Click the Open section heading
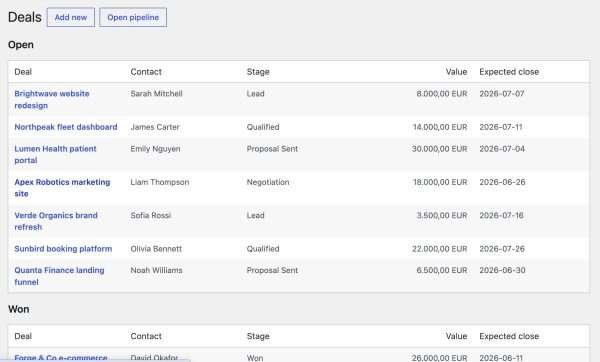Viewport: 600px width, 362px height. click(x=21, y=45)
